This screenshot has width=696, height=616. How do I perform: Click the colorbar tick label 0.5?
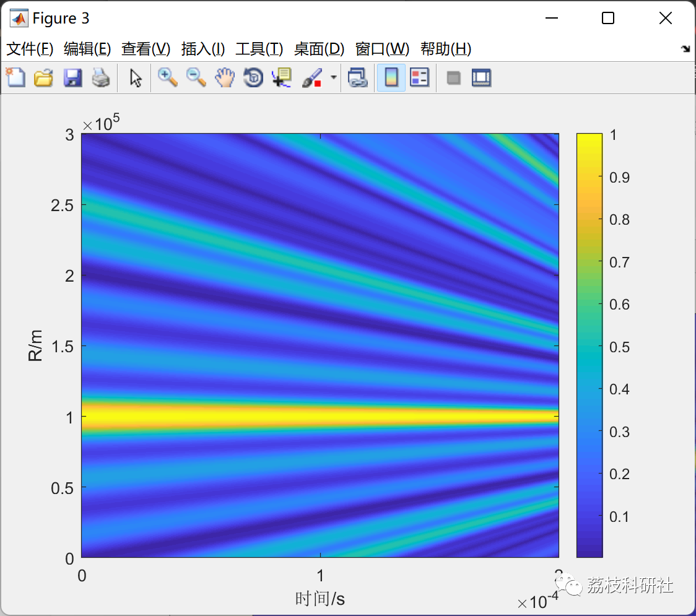[x=619, y=347]
